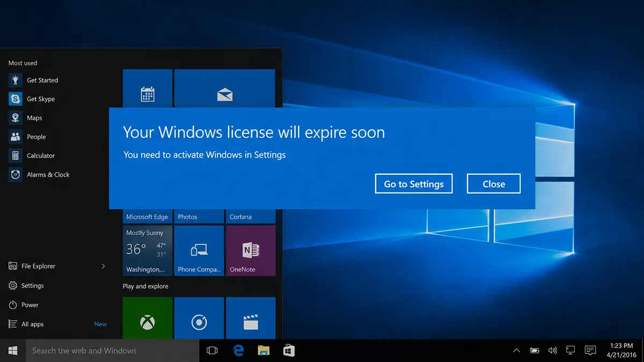
Task: Open the Store icon in taskbar
Action: pyautogui.click(x=289, y=351)
